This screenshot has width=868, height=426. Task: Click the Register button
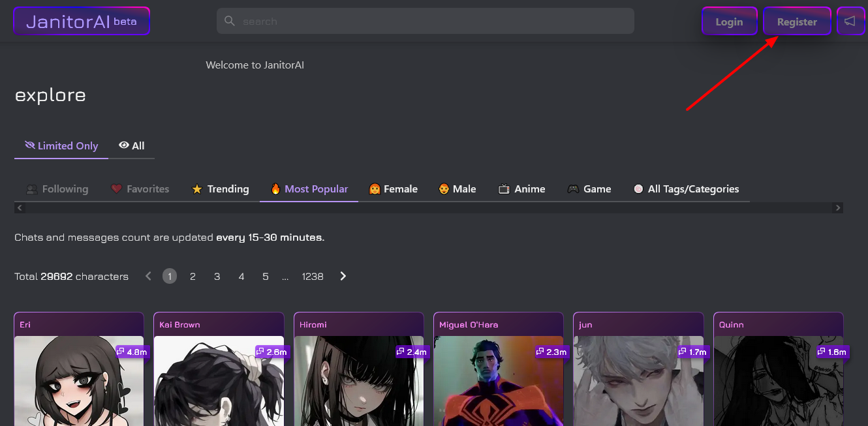[x=797, y=22]
